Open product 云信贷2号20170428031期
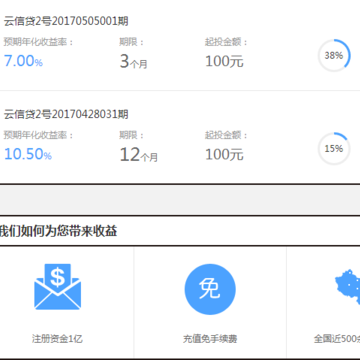 (66, 114)
